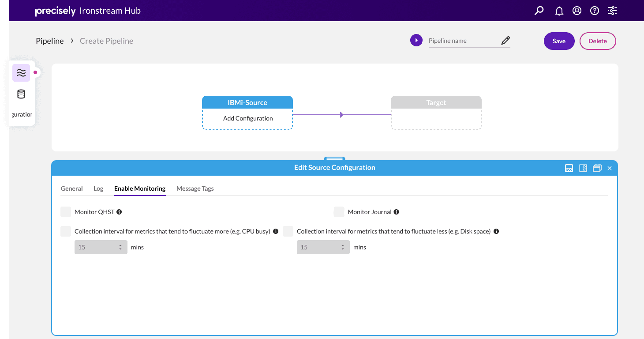Viewport: 644px width, 339px height.
Task: Click the stepper arrows on Disk space interval
Action: pyautogui.click(x=343, y=247)
